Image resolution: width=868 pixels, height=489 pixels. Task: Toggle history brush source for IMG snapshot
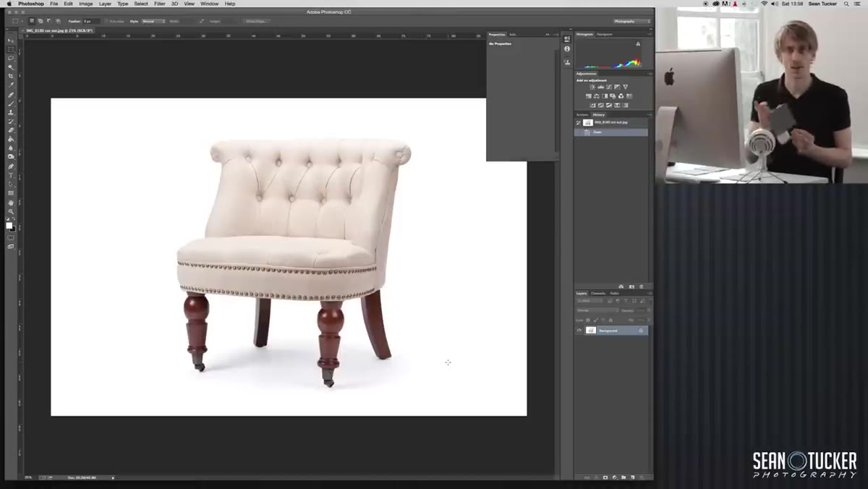coord(577,122)
